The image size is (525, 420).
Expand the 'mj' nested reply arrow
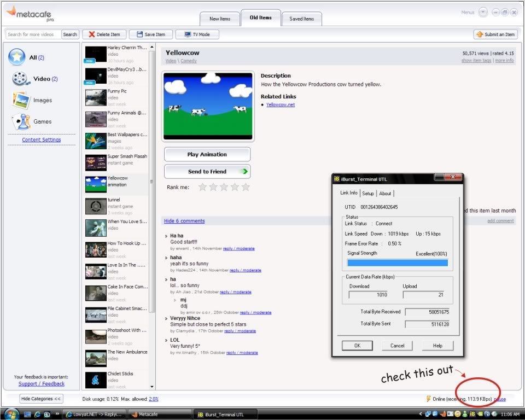point(175,300)
